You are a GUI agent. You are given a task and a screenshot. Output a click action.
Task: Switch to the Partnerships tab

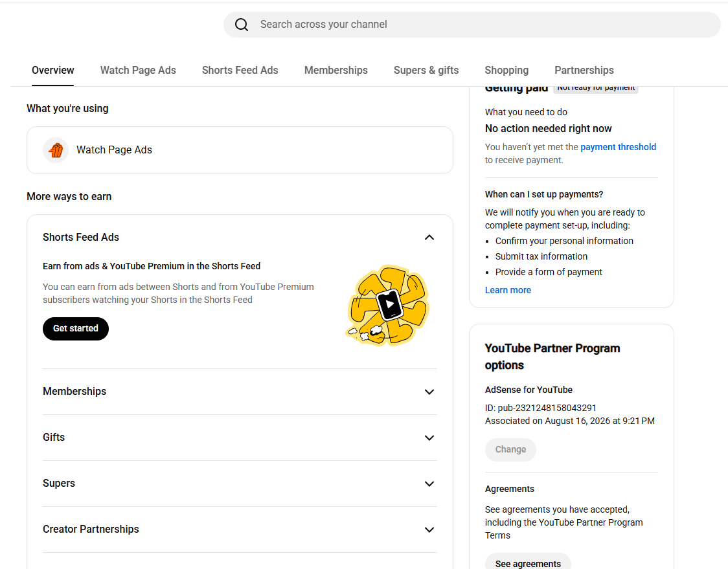584,70
